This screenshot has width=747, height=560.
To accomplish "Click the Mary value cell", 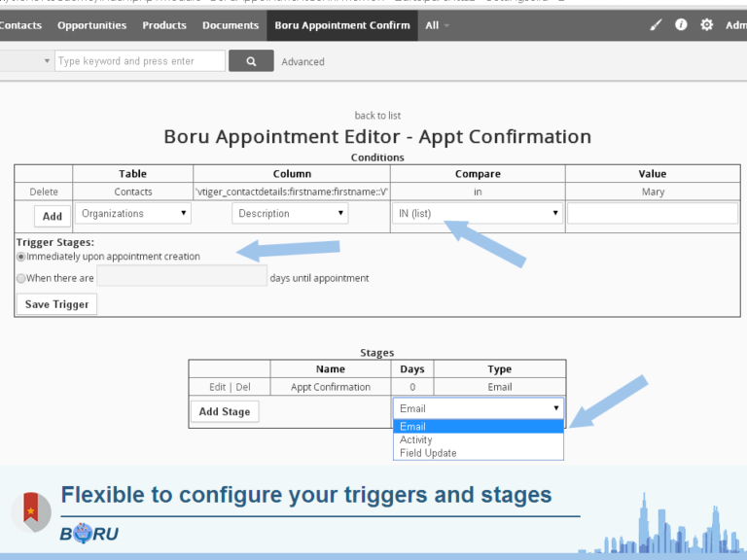I will (x=653, y=192).
